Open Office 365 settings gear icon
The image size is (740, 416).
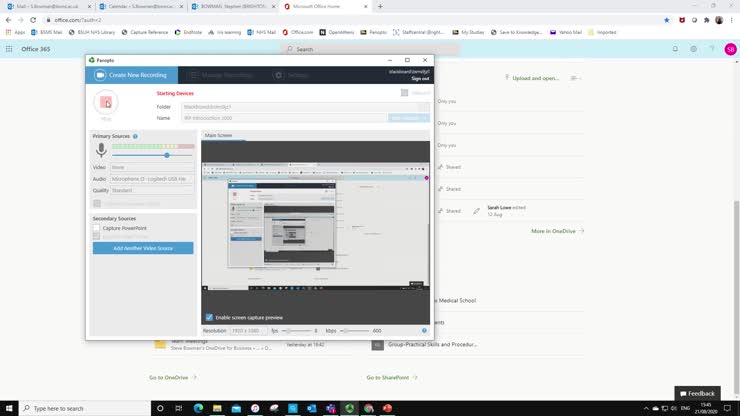tap(693, 49)
